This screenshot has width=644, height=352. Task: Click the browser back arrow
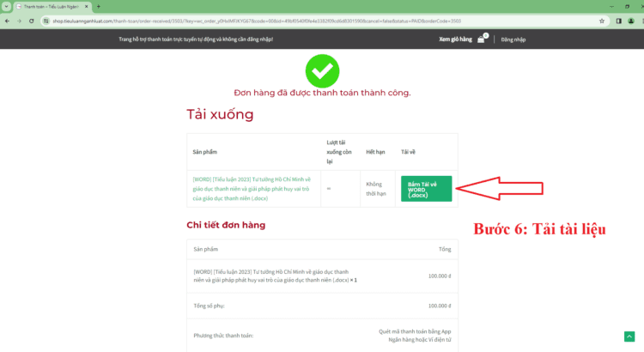click(7, 21)
